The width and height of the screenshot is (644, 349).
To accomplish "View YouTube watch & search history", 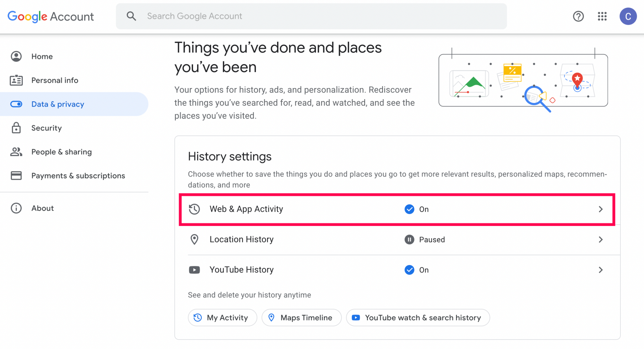I will pyautogui.click(x=418, y=318).
